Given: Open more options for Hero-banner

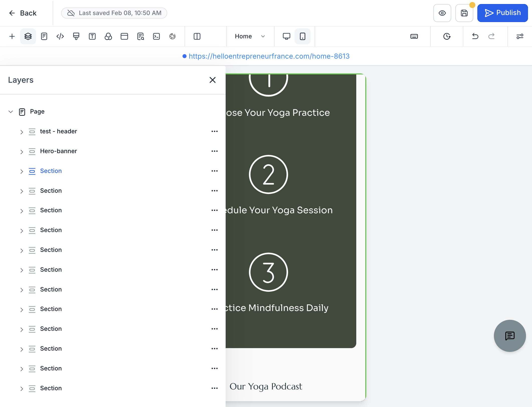Looking at the screenshot, I should click(215, 151).
